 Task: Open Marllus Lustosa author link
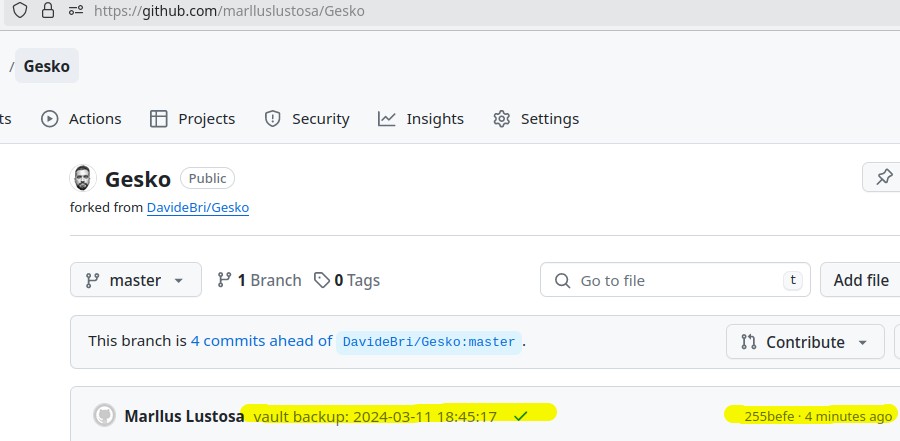pyautogui.click(x=184, y=416)
